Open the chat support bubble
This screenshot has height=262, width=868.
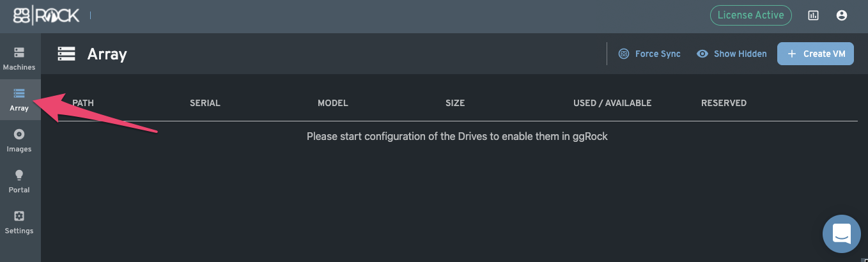[x=842, y=234]
